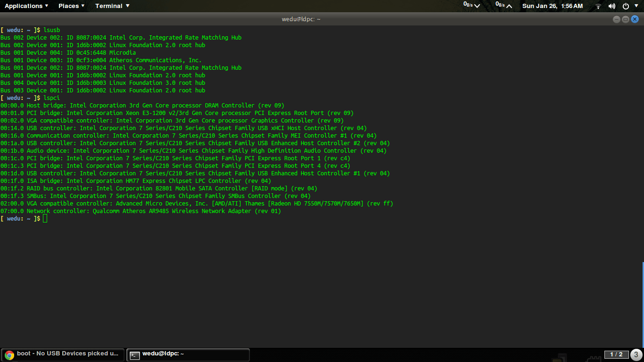Click the 'lsusb' command text
Screen dimensions: 644x362
click(x=52, y=30)
